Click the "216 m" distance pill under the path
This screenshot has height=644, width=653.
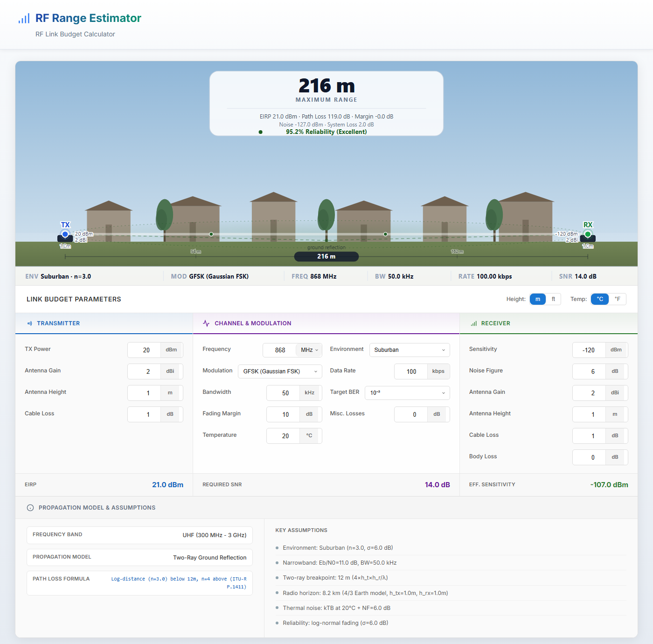coord(326,256)
